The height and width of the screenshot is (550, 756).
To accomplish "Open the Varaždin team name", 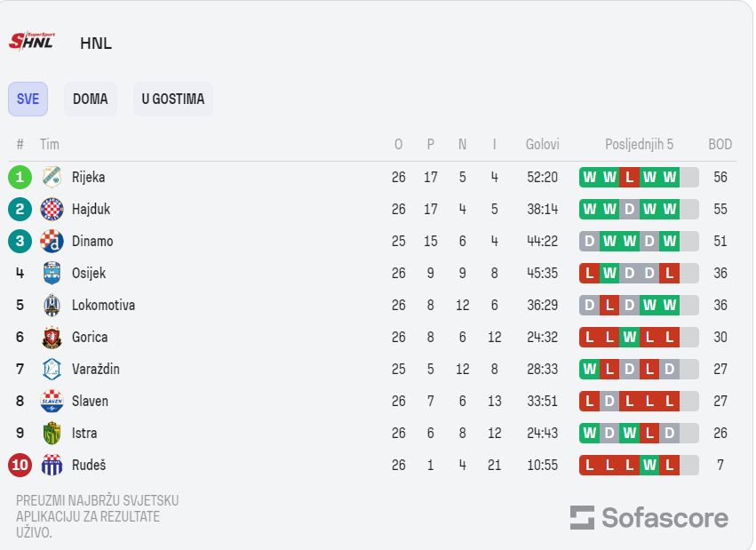I will (95, 370).
